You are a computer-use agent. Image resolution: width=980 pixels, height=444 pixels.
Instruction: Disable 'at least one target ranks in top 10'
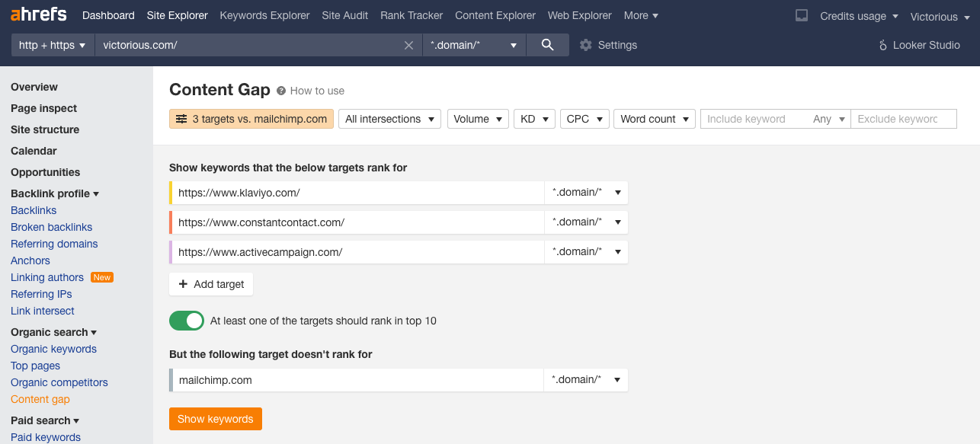[186, 321]
